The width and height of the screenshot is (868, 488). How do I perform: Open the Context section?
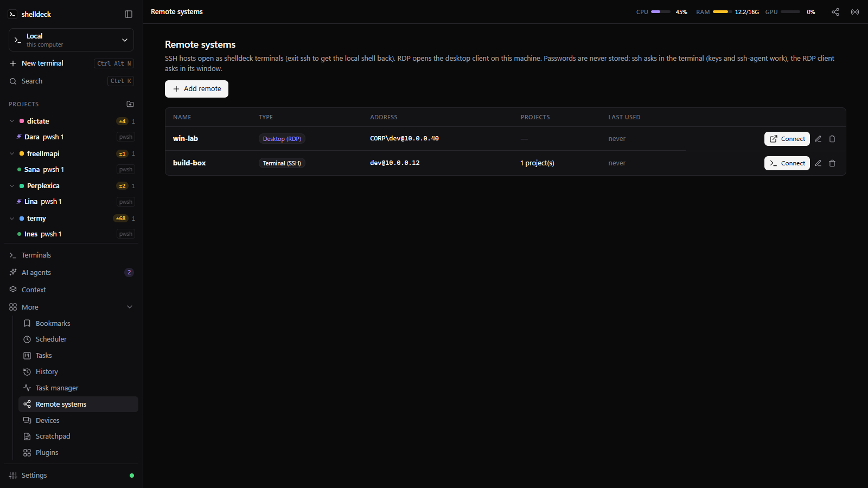pos(71,290)
